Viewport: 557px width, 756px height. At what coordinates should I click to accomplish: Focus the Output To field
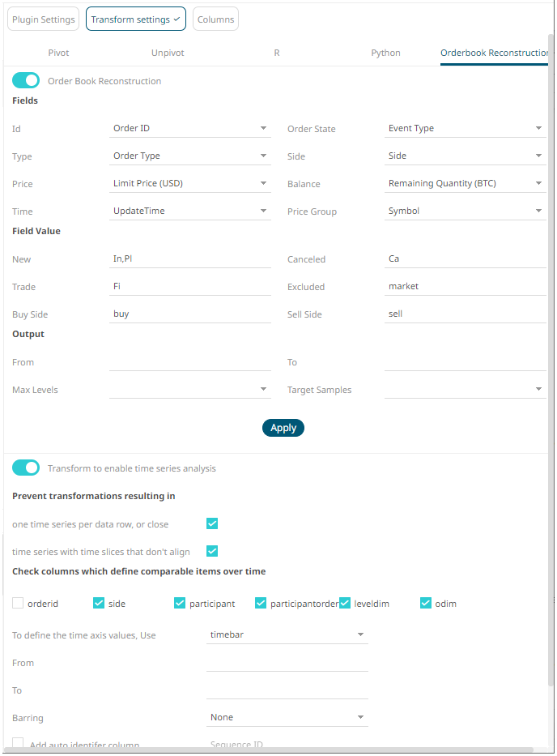tap(465, 362)
